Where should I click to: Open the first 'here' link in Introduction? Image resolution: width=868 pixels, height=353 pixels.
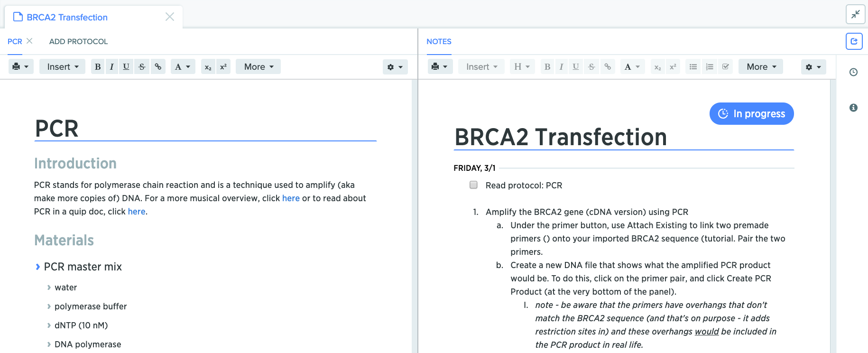[x=291, y=198]
